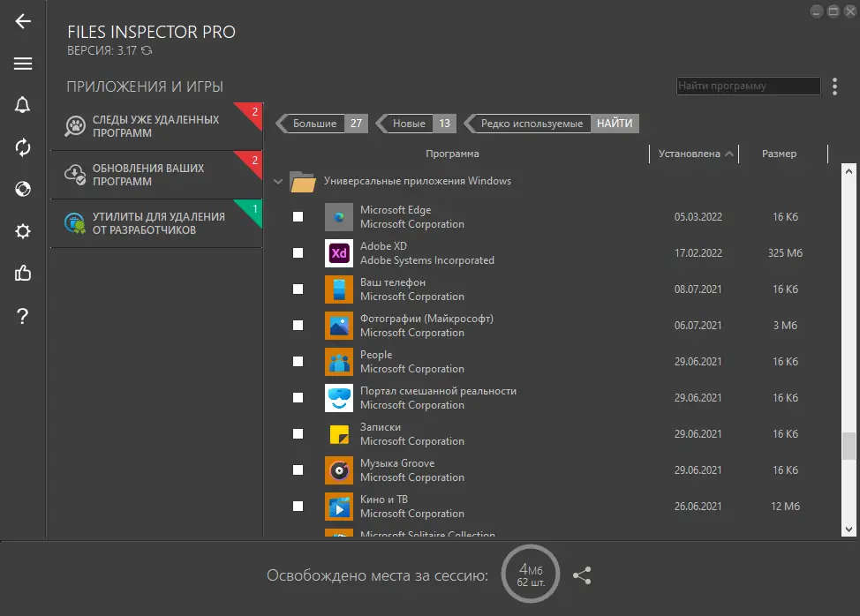This screenshot has height=616, width=860.
Task: Click the People app icon
Action: tap(339, 362)
